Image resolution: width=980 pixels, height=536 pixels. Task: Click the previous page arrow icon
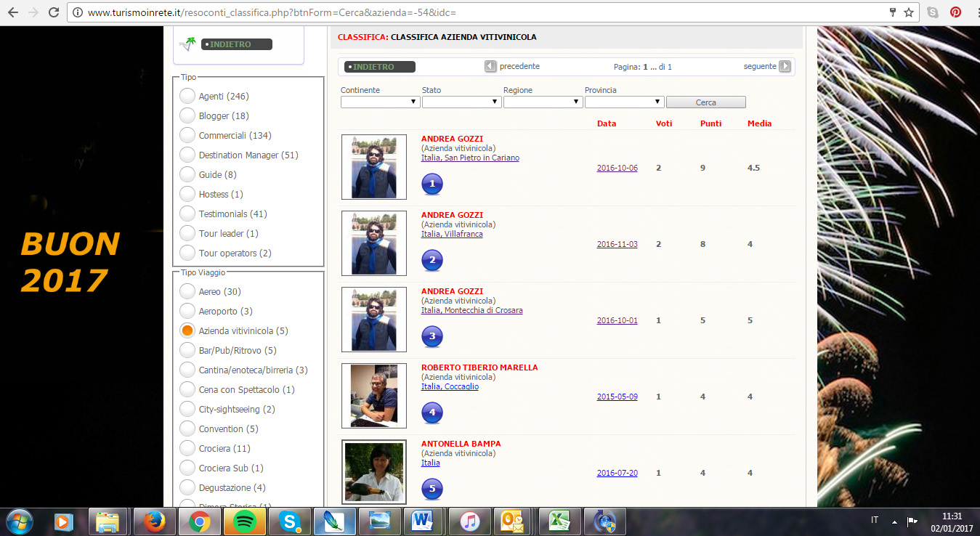[x=490, y=66]
